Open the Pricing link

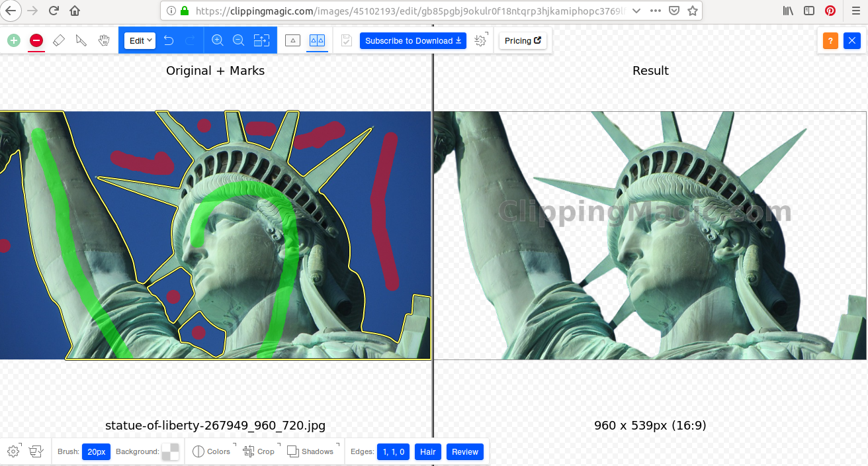523,40
